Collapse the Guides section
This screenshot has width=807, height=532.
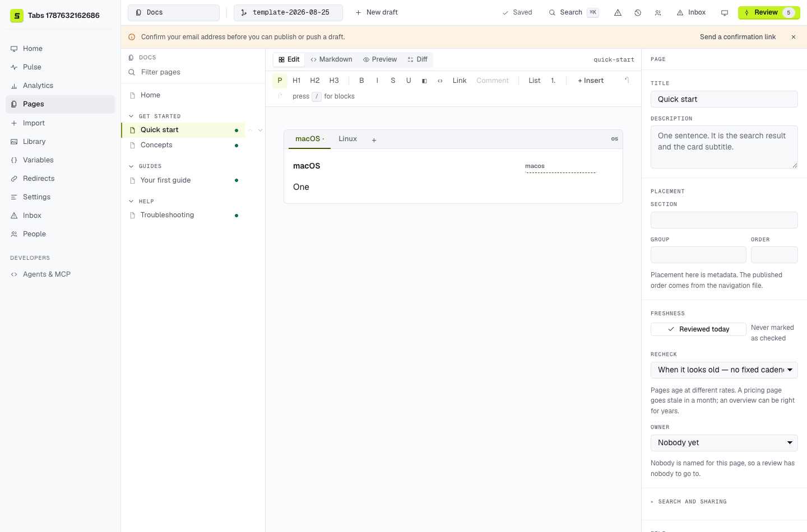coord(145,166)
